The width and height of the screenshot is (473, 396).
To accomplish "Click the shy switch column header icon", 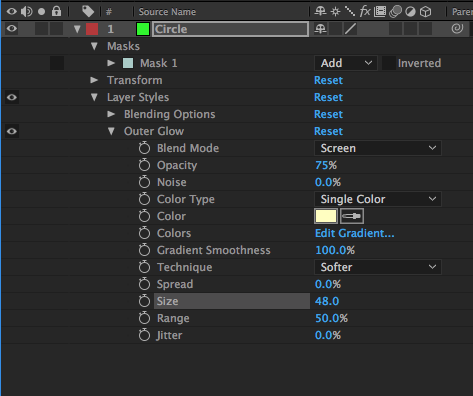I will [320, 12].
